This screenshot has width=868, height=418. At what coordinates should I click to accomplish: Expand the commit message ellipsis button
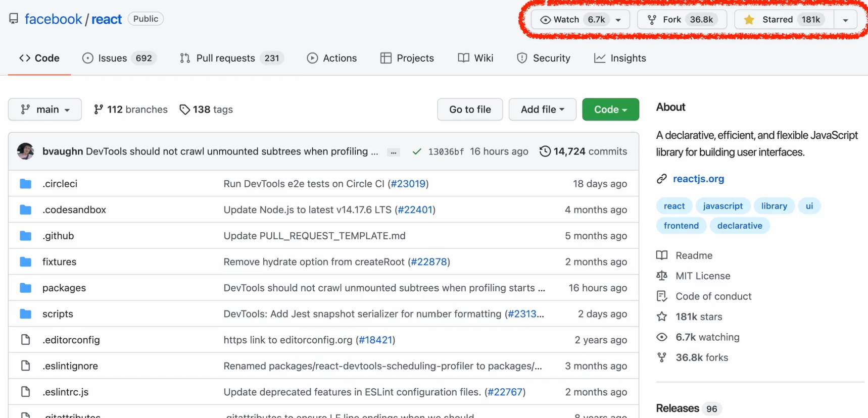[394, 152]
